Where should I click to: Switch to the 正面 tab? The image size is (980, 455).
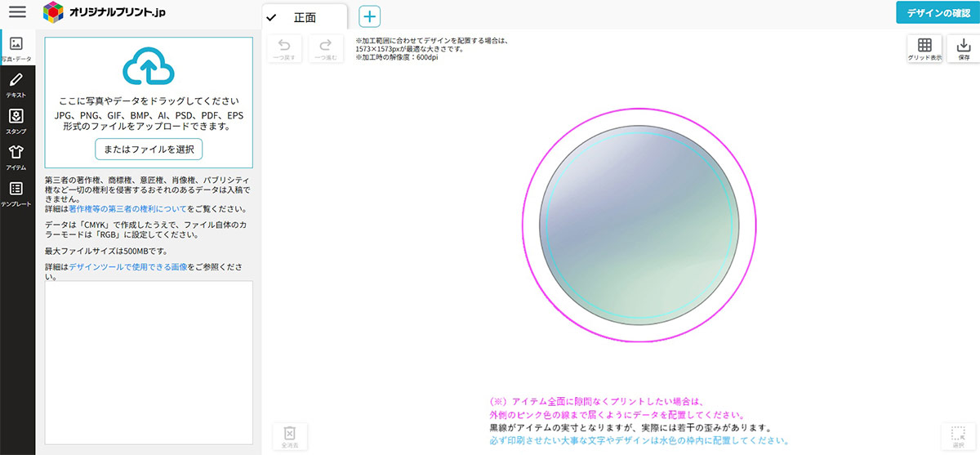305,17
